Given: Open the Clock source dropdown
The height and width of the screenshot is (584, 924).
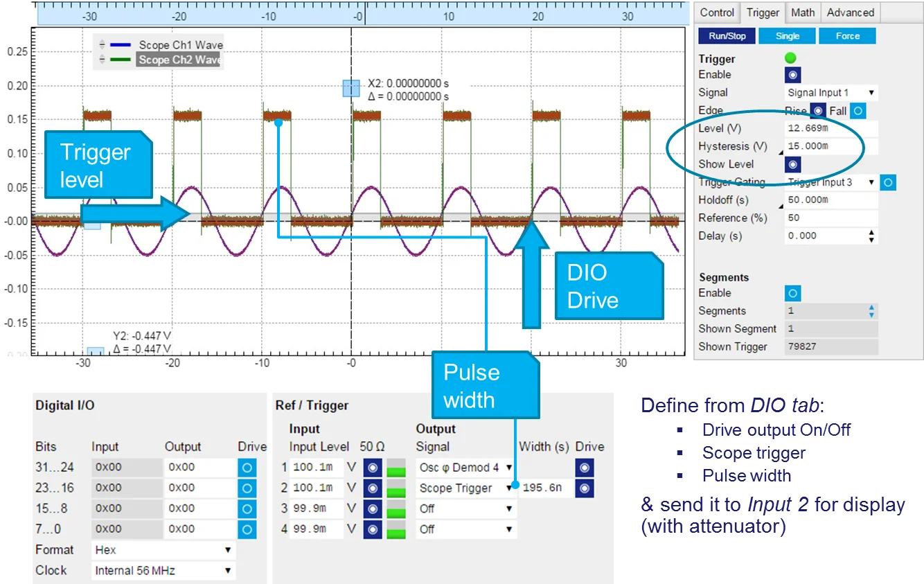Looking at the screenshot, I should click(x=163, y=571).
